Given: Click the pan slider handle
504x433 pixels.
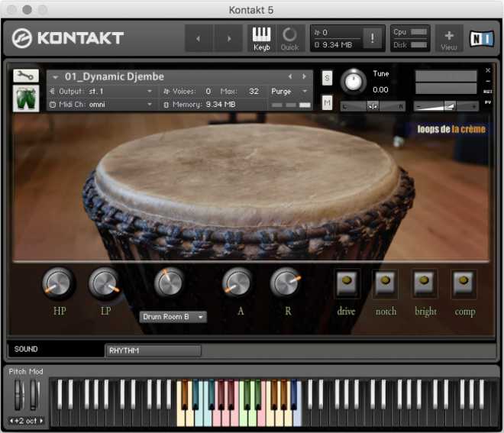Looking at the screenshot, I should [373, 106].
